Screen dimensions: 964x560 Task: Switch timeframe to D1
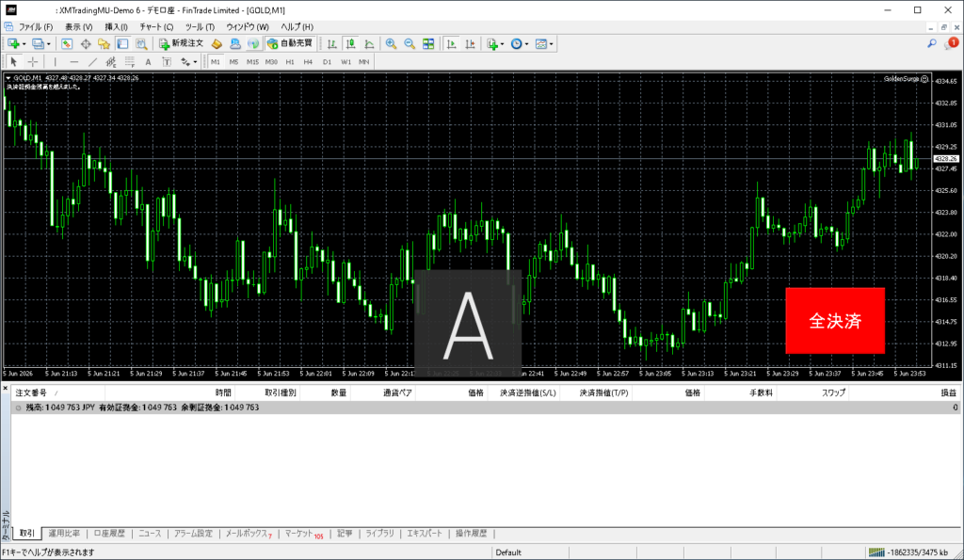click(327, 61)
